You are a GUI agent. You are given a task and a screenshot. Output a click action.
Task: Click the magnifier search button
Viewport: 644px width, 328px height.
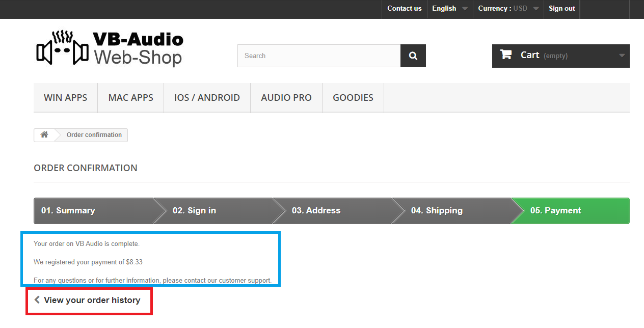[413, 56]
